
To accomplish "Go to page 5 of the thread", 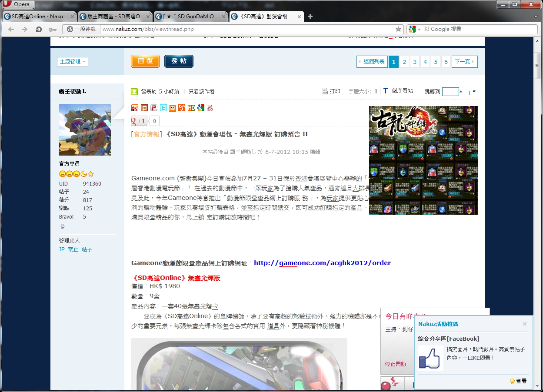I will click(x=436, y=62).
